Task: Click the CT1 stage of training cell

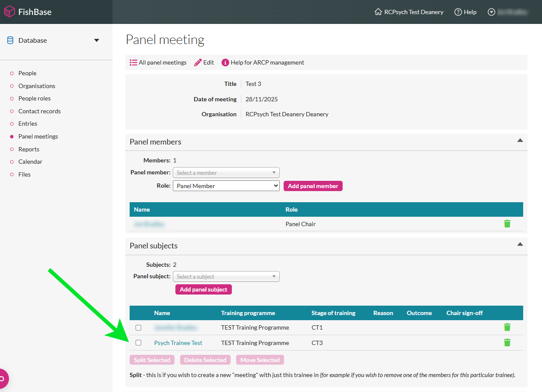Action: (x=317, y=328)
